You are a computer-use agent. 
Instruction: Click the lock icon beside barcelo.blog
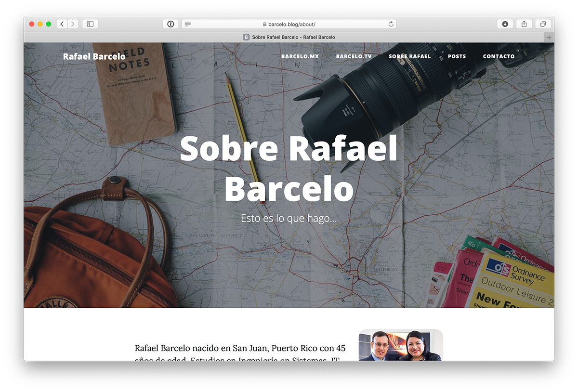click(x=264, y=24)
